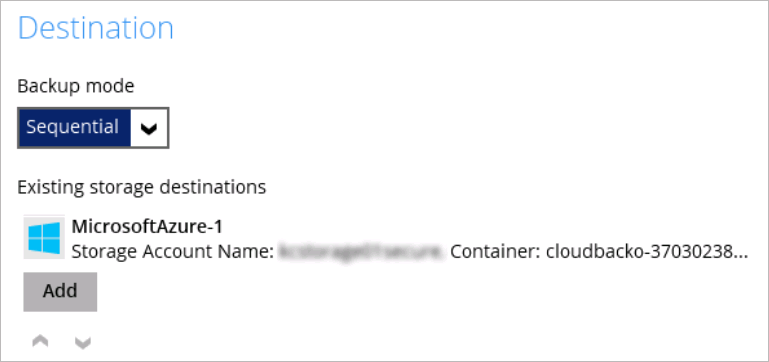Image resolution: width=769 pixels, height=362 pixels.
Task: Click the Add destination button
Action: [x=60, y=292]
